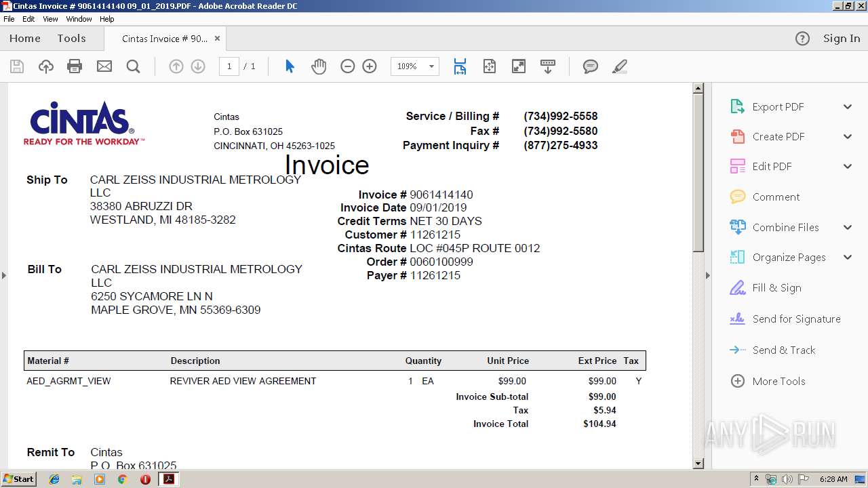The image size is (868, 488).
Task: Click the Sign In link
Action: (842, 39)
